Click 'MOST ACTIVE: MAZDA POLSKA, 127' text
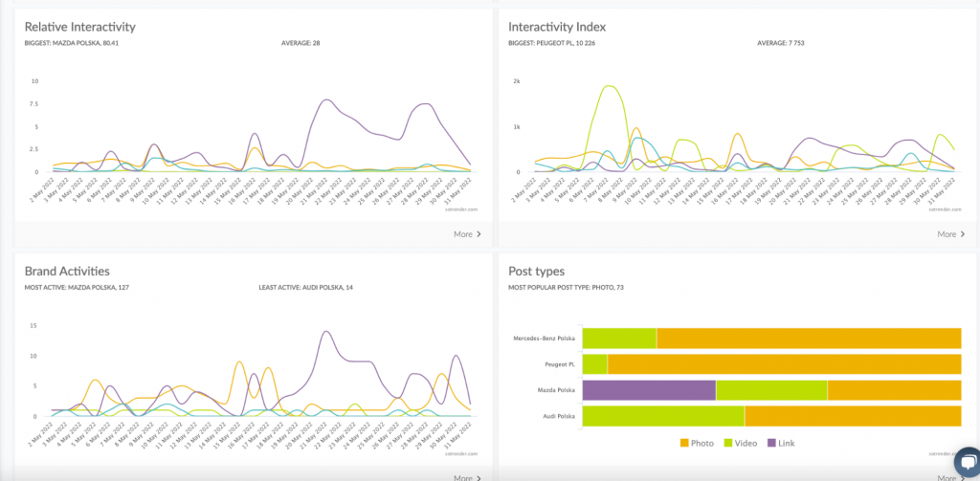Screen dimensions: 980x481 point(77,288)
